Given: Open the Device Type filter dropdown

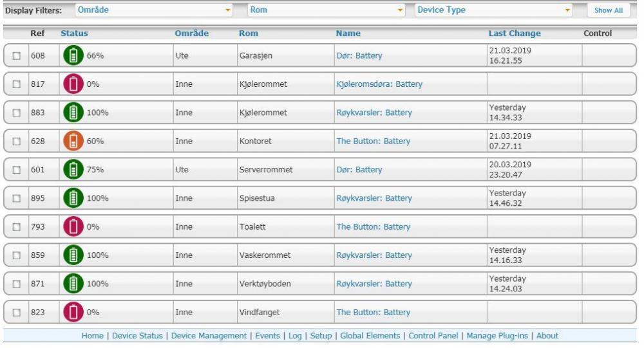Looking at the screenshot, I should tap(495, 11).
